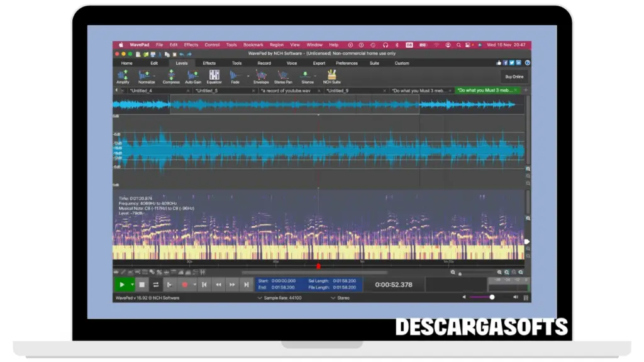Open the Envelope tool
Image resolution: width=644 pixels, height=362 pixels.
261,75
